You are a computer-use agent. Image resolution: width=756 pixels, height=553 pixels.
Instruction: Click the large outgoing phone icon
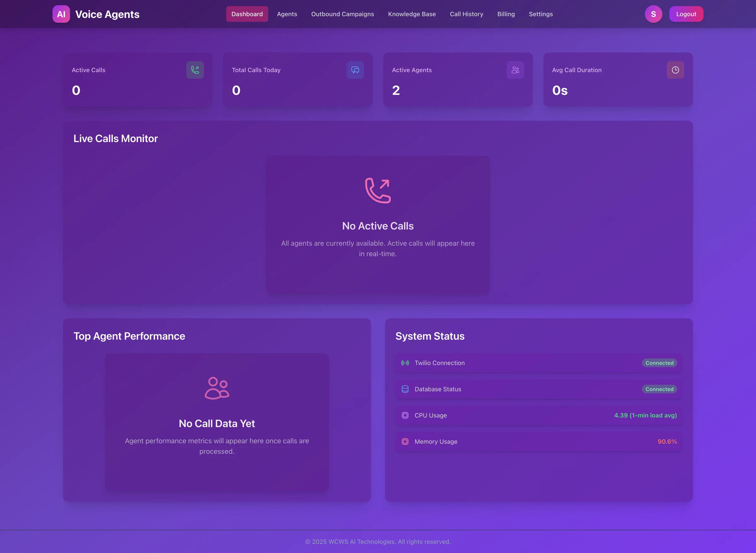click(x=378, y=190)
